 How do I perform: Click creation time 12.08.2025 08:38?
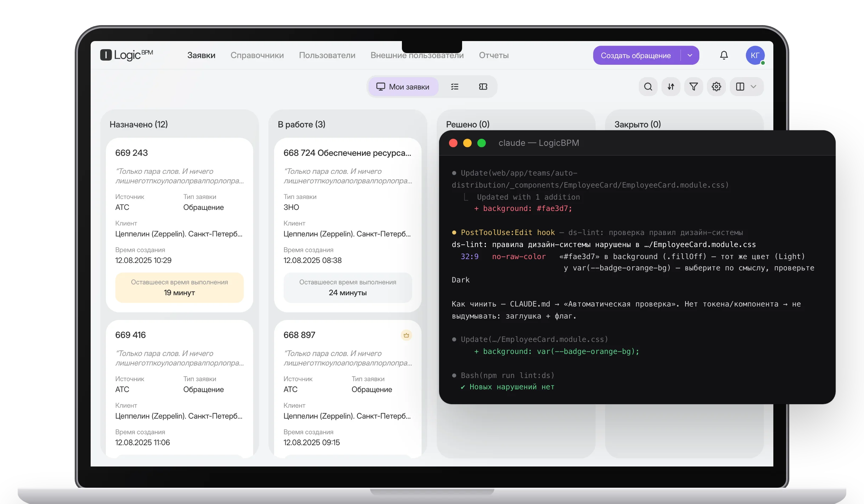312,260
